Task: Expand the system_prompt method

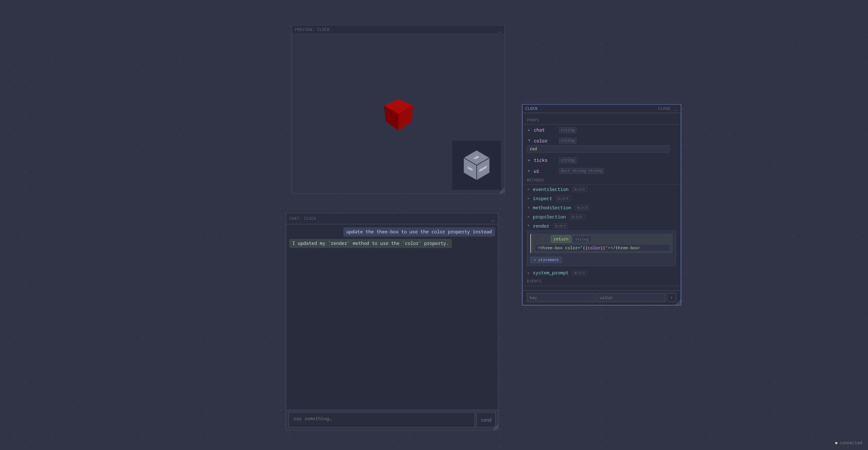Action: [x=528, y=273]
